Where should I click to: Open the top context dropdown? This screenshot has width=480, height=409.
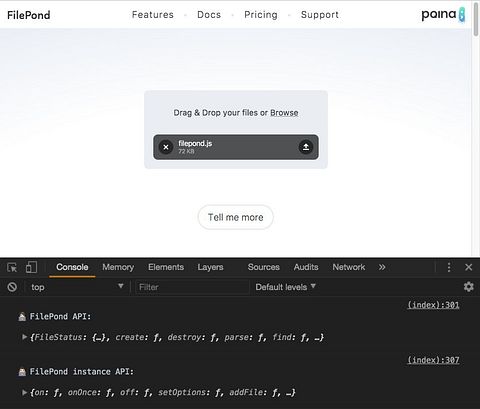[x=77, y=287]
